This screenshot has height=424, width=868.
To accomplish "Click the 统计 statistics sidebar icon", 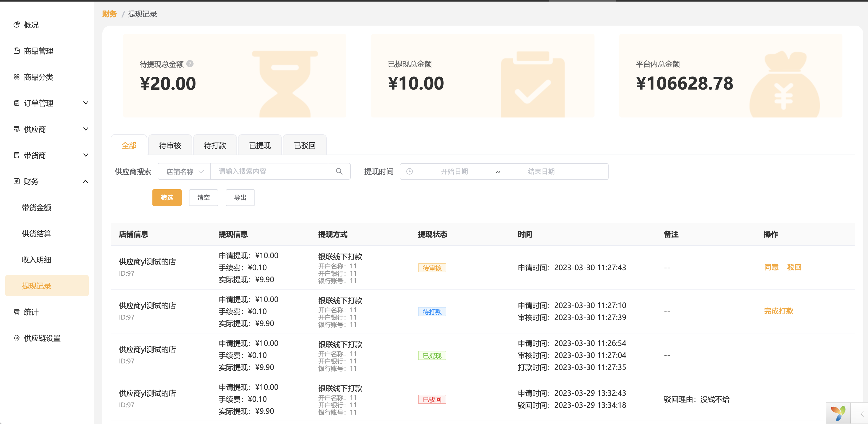I will tap(16, 312).
